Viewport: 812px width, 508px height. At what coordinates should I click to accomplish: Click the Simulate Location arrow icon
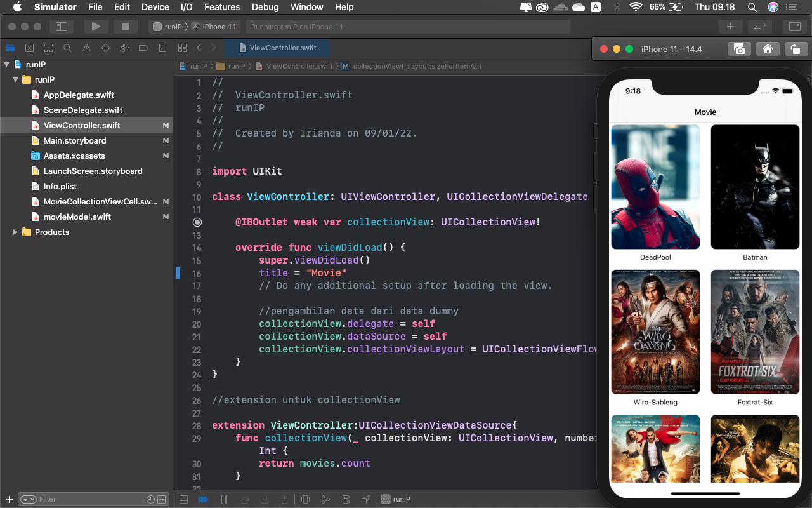point(366,499)
